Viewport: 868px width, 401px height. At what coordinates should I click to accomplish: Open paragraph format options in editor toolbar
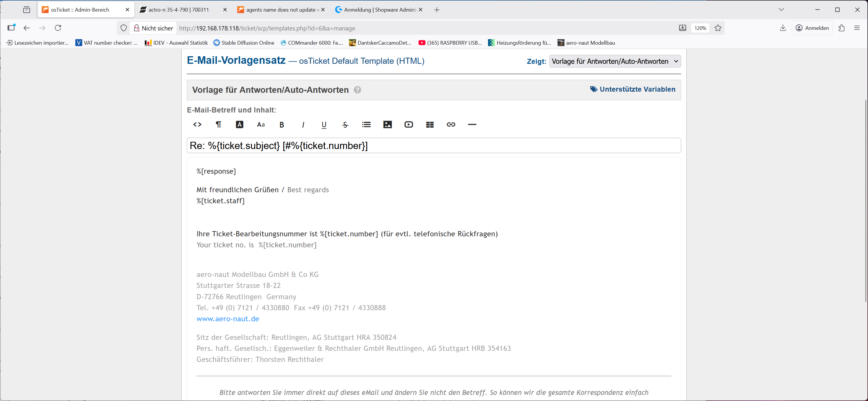tap(218, 125)
